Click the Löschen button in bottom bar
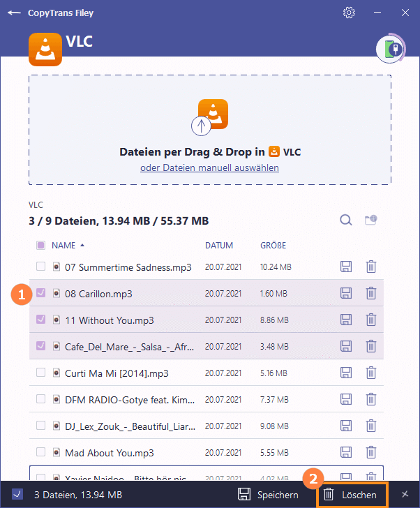The image size is (420, 508). [x=352, y=495]
